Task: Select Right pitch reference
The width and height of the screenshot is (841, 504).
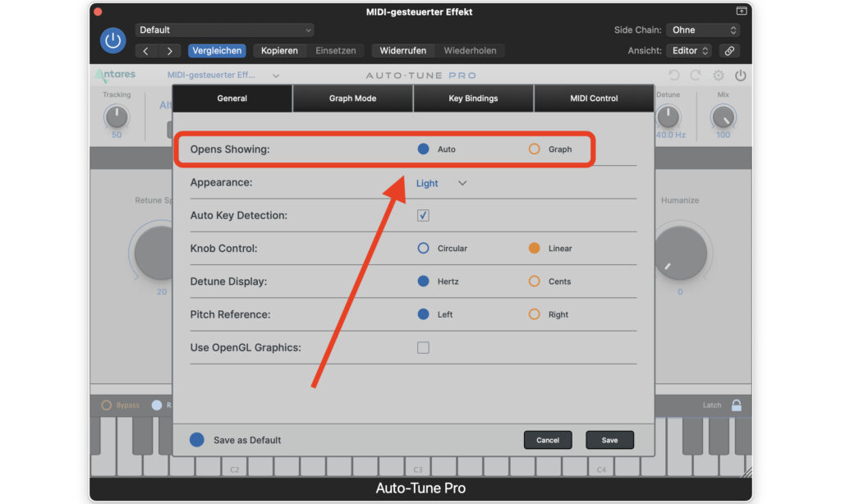Action: (534, 314)
